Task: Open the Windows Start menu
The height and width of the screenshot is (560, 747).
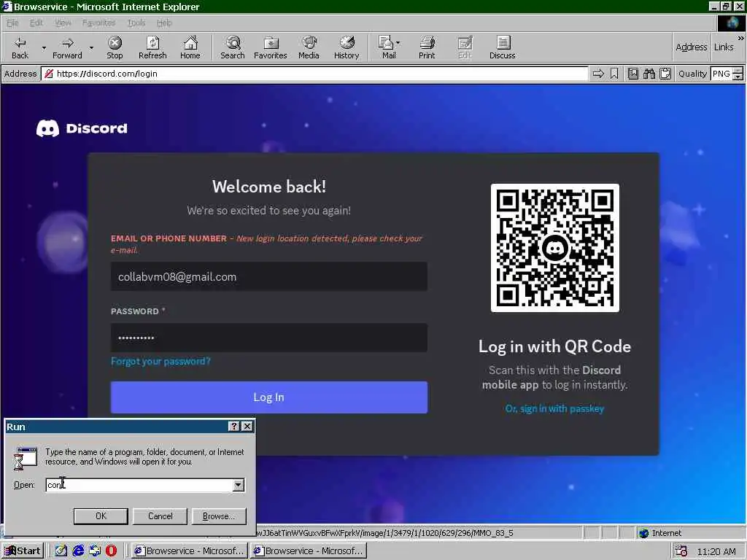Action: coord(23,551)
